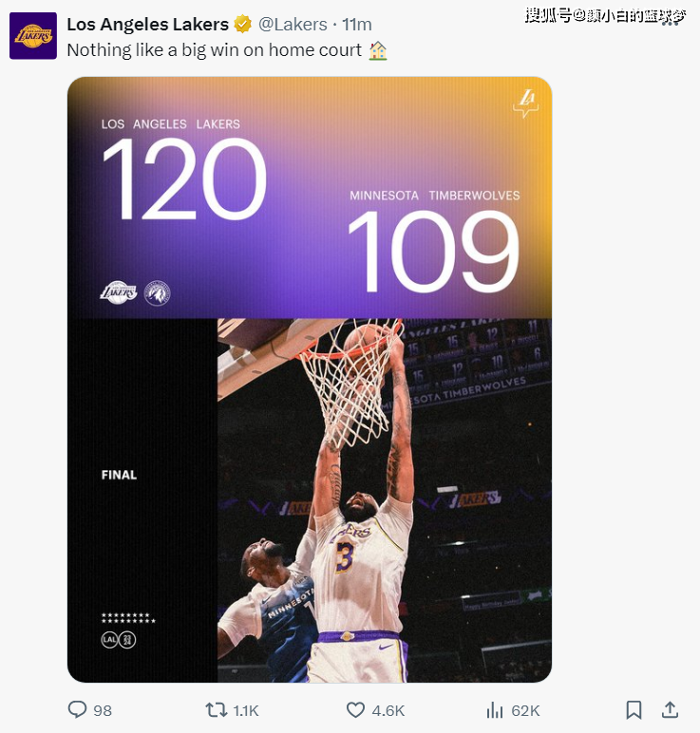Screen dimensions: 700x733
Task: Bookmark this tweet
Action: [x=634, y=709]
